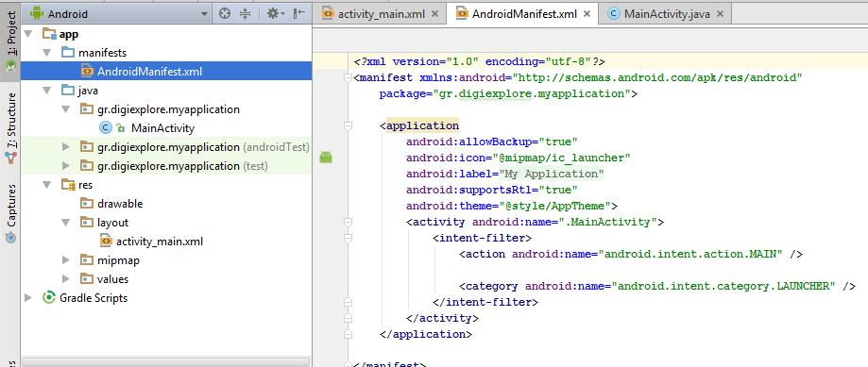The width and height of the screenshot is (868, 367).
Task: Close the MainActivity.java tab
Action: [720, 14]
